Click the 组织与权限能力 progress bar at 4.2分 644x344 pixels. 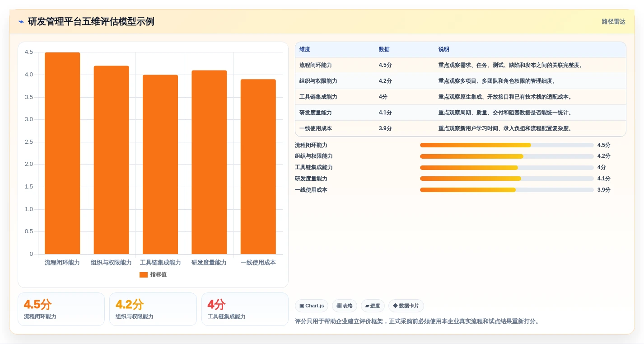[507, 156]
